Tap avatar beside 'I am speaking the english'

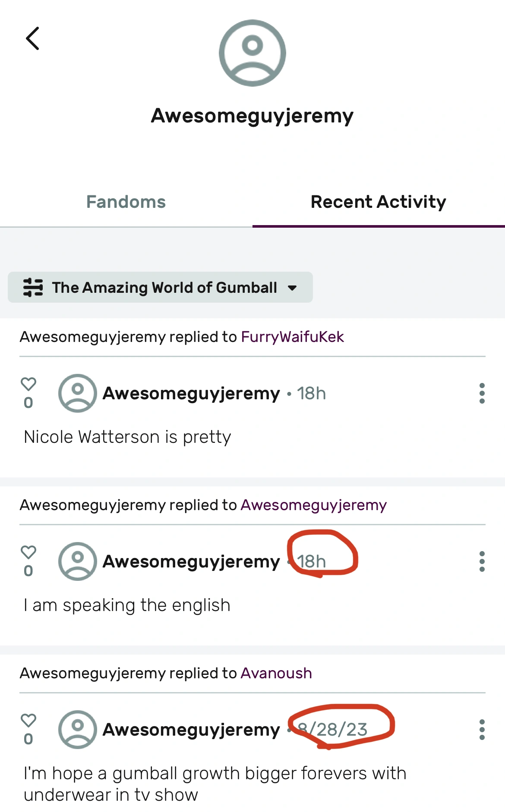77,561
